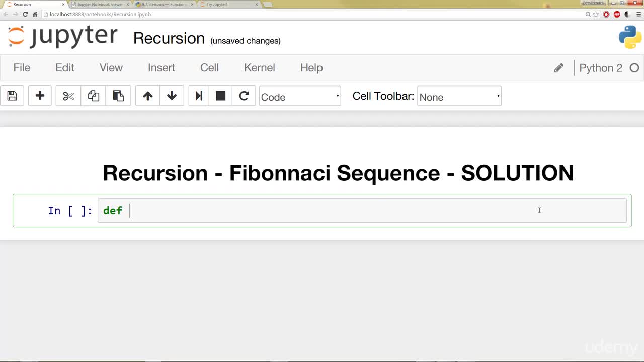Image resolution: width=644 pixels, height=362 pixels.
Task: Expand the Cell Toolbar None dropdown
Action: (x=459, y=96)
